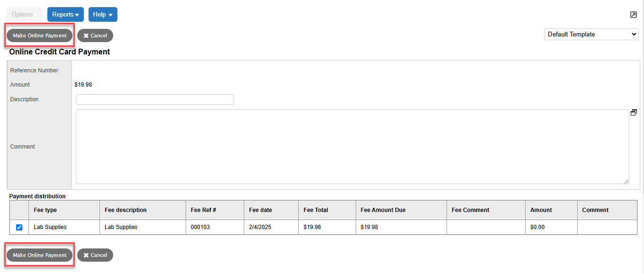Open the Comment field popup editor icon
644x274 pixels.
click(x=634, y=112)
